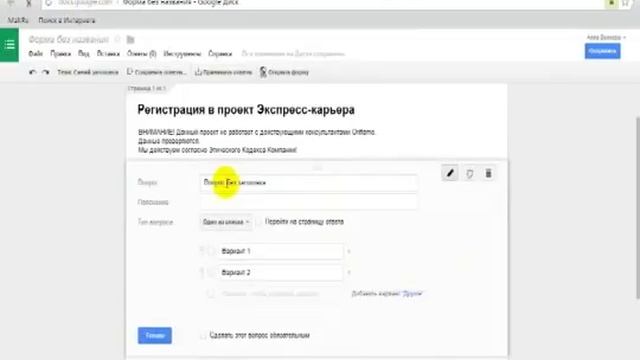640x360 pixels.
Task: Select the radio button beside Вариант 1
Action: coord(211,251)
